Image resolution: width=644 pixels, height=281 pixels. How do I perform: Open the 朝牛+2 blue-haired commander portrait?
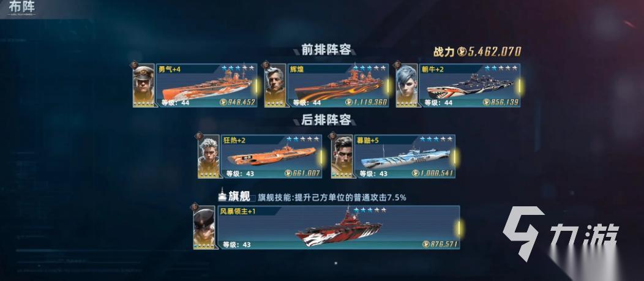406,86
